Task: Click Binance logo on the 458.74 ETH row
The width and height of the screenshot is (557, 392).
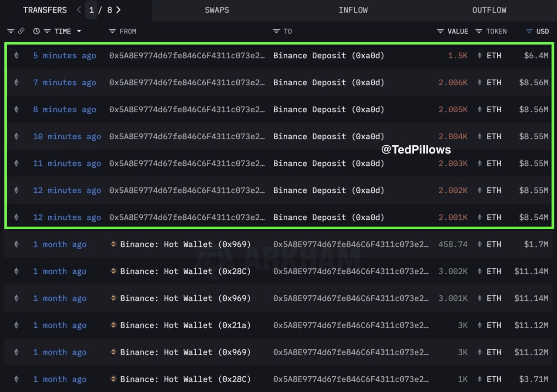Action: (x=113, y=244)
